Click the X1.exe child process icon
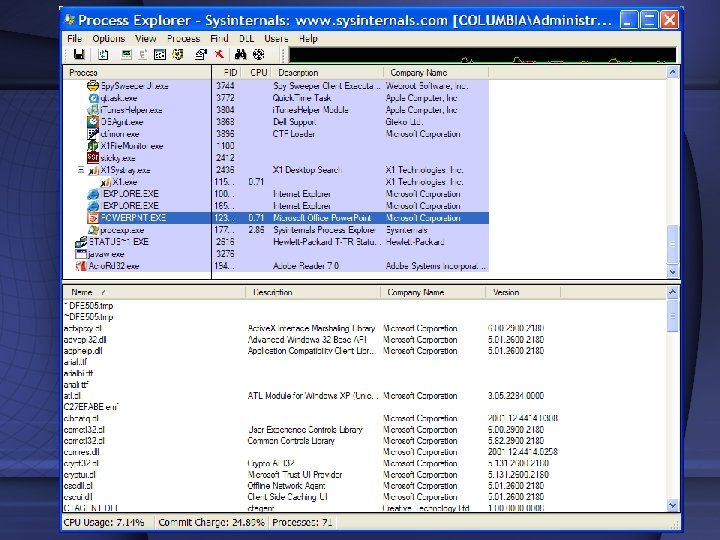The width and height of the screenshot is (720, 540). [106, 182]
